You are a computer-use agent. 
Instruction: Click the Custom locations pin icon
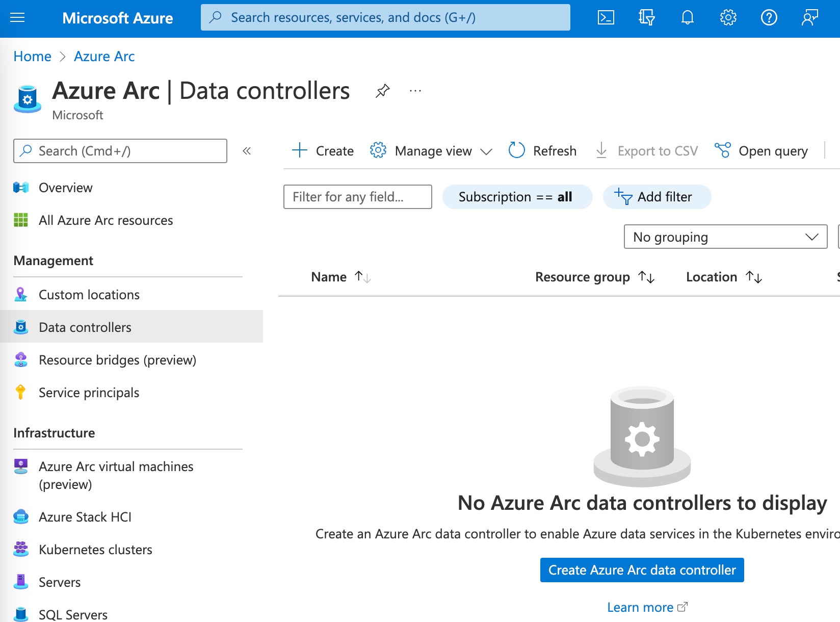21,295
